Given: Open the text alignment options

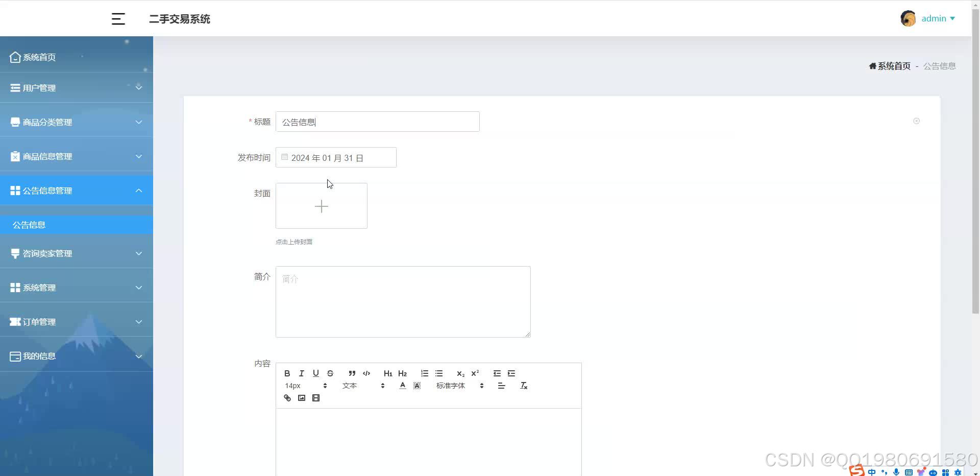Looking at the screenshot, I should pyautogui.click(x=501, y=386).
